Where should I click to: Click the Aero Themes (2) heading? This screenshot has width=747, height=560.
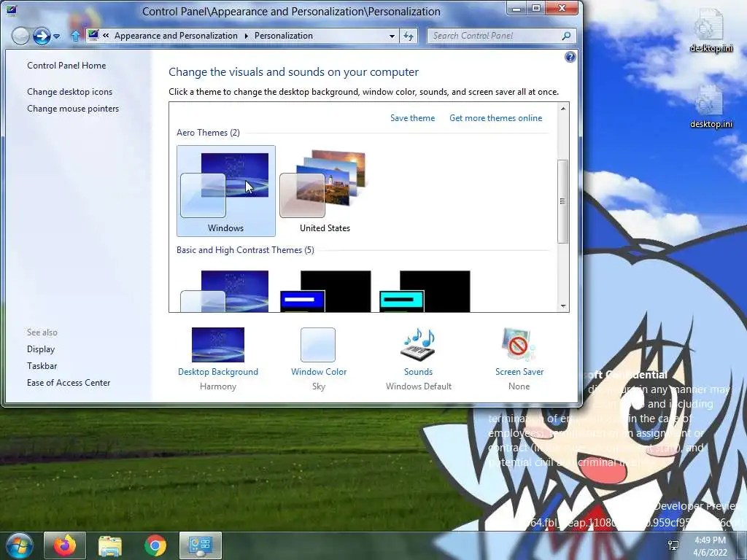208,133
